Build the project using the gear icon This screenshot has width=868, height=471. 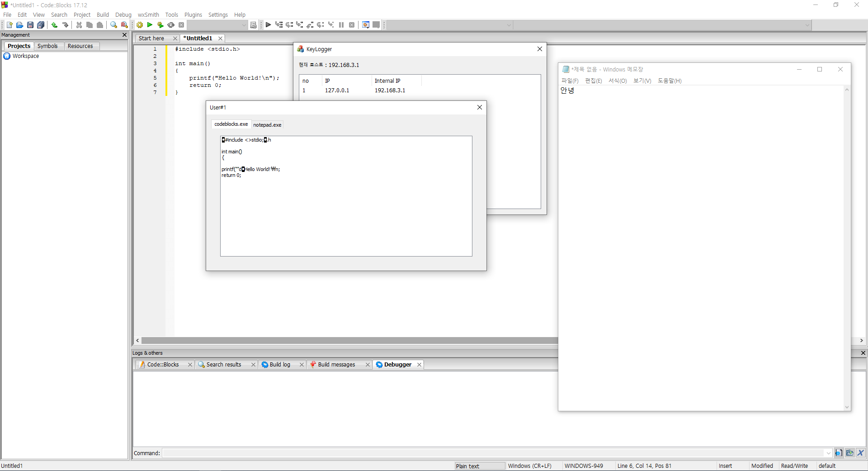pyautogui.click(x=140, y=25)
